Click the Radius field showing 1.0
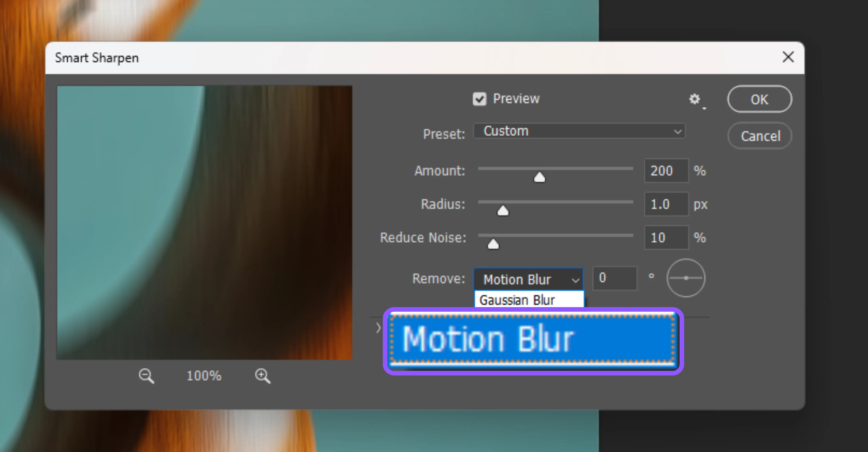 666,204
